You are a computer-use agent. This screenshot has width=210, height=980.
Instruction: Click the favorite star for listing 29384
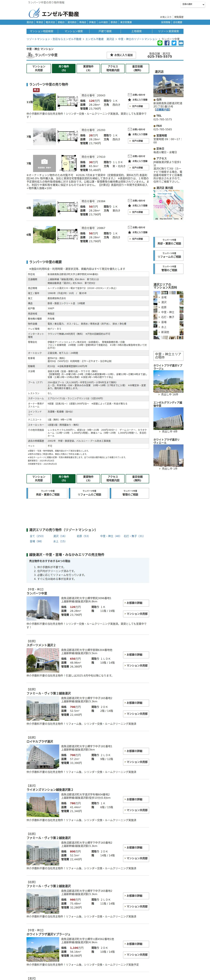130,205
